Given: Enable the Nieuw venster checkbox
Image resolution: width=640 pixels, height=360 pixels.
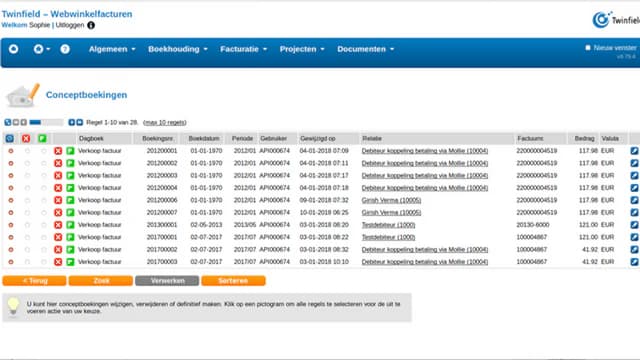Looking at the screenshot, I should click(588, 48).
